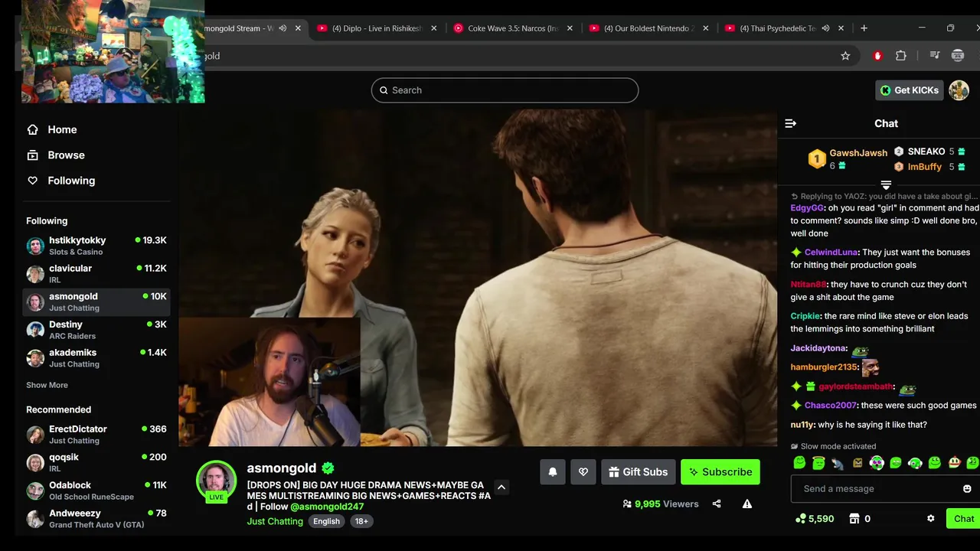This screenshot has width=980, height=551.
Task: Click asmongold's live channel avatar
Action: (217, 481)
